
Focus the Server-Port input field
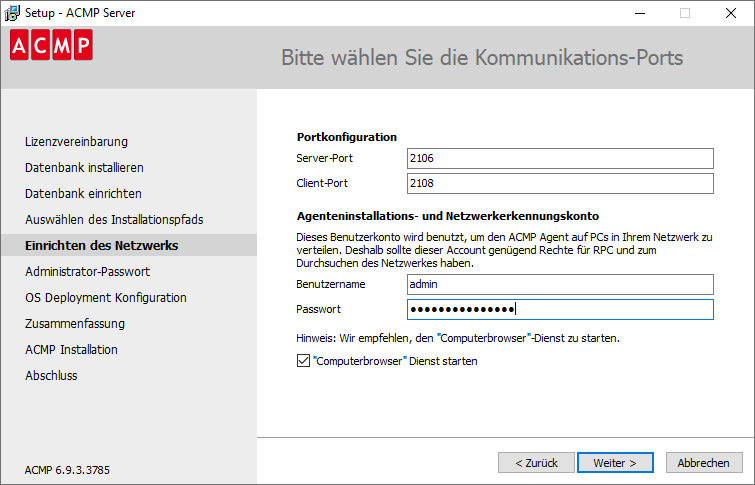coord(560,158)
